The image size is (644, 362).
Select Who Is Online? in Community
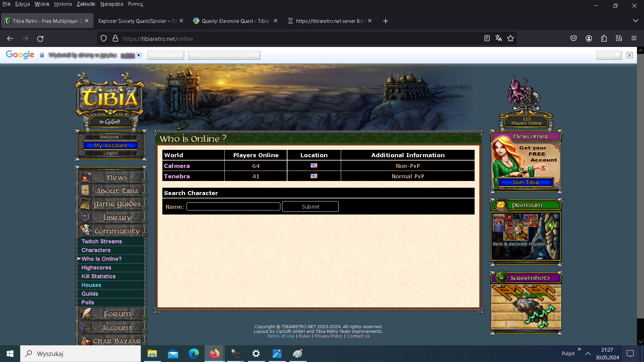[102, 259]
